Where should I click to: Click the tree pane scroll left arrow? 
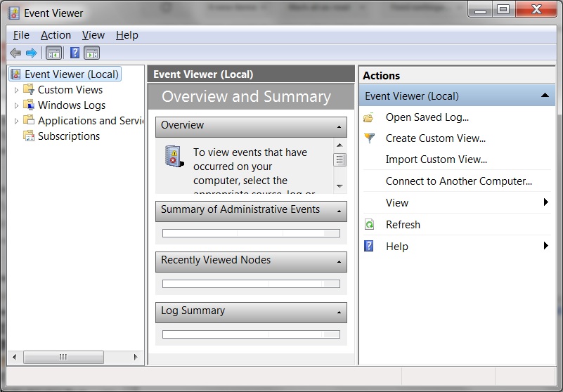pyautogui.click(x=14, y=357)
